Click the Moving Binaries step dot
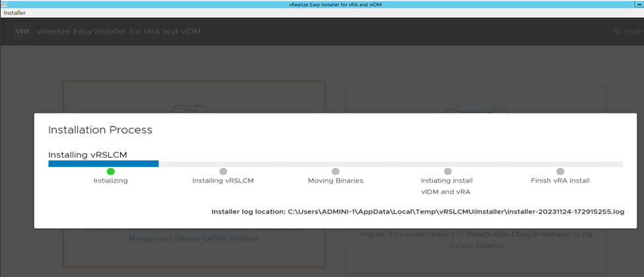Image resolution: width=644 pixels, height=277 pixels. coord(336,171)
